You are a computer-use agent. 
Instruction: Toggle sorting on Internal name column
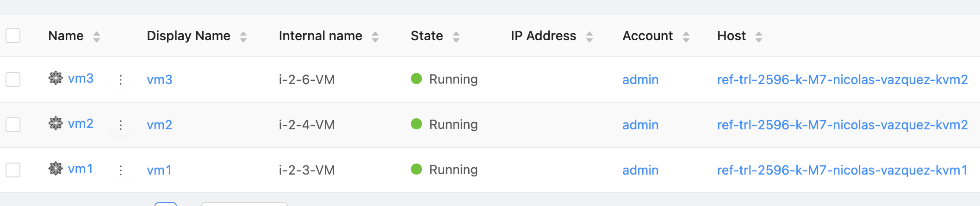[375, 36]
